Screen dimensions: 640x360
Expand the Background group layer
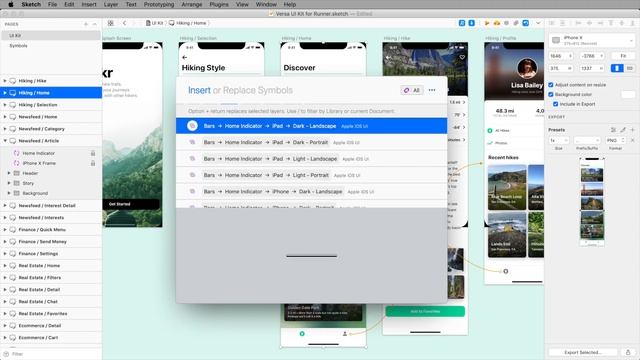pos(9,193)
